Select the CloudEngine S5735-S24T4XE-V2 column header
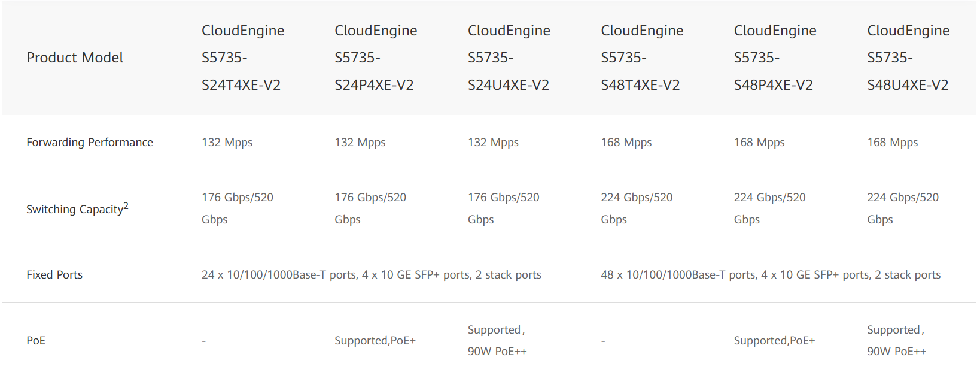Viewport: 980px width, 381px height. (x=242, y=58)
